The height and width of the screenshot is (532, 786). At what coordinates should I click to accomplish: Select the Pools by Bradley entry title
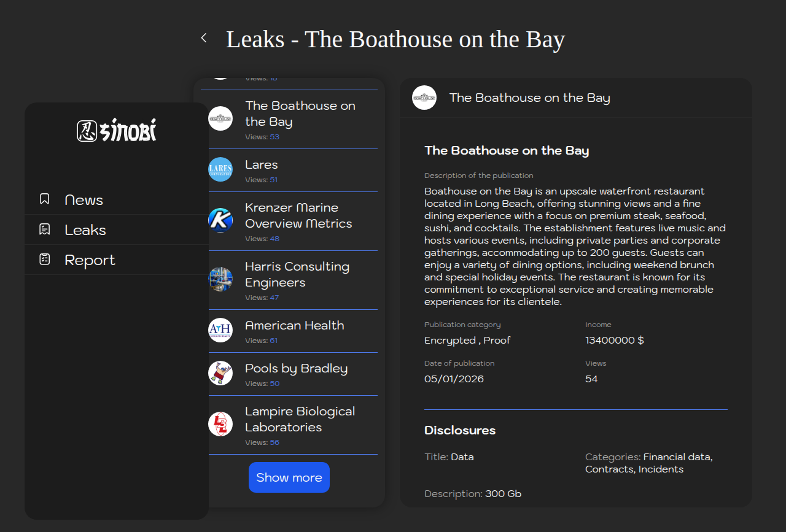296,368
